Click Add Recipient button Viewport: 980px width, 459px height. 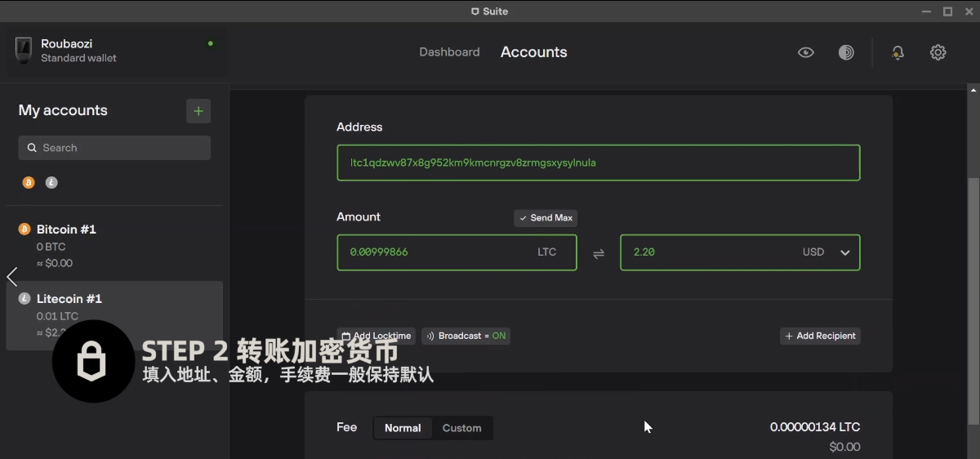(820, 336)
